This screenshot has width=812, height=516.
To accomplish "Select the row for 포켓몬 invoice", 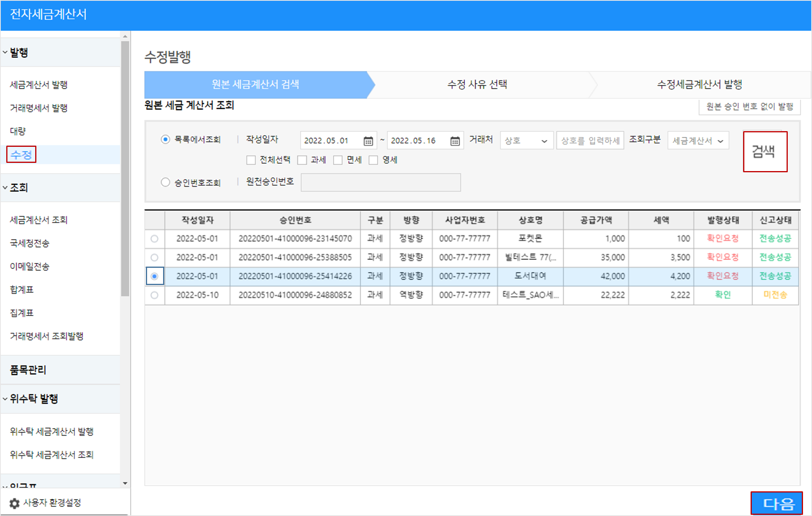I will tap(154, 239).
